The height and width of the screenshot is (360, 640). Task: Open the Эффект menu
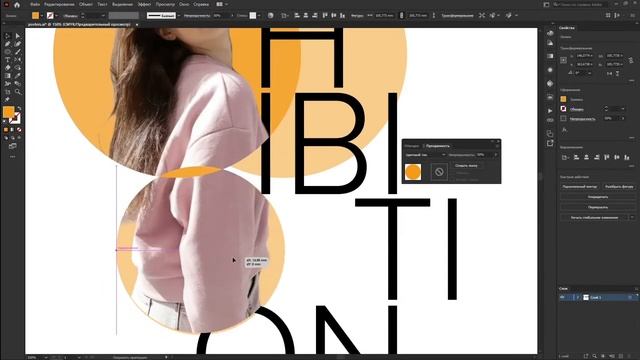tap(144, 4)
